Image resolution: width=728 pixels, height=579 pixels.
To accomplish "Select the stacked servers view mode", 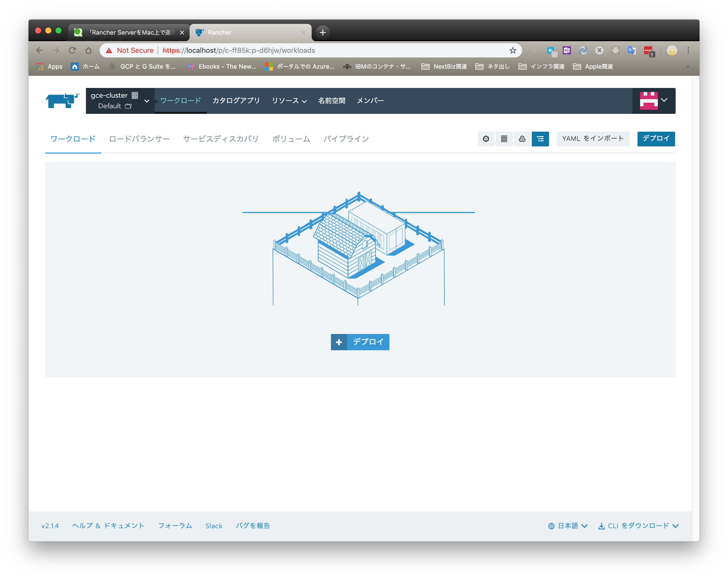I will (x=504, y=139).
